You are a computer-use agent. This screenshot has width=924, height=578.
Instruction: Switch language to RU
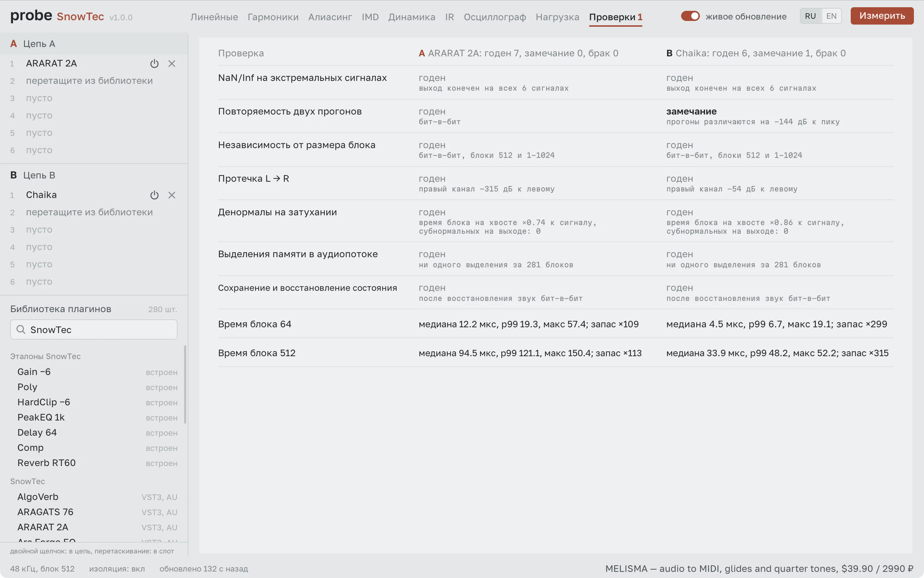(810, 16)
